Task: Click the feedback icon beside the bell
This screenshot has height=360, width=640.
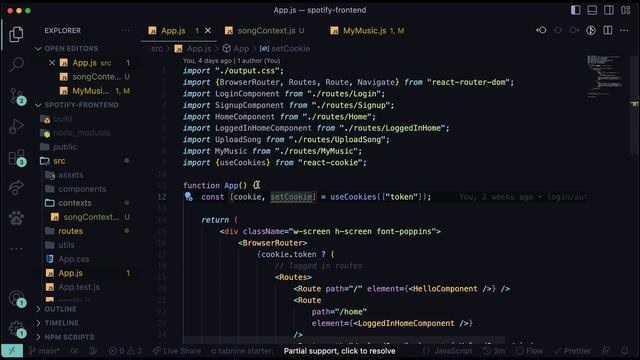Action: click(606, 351)
